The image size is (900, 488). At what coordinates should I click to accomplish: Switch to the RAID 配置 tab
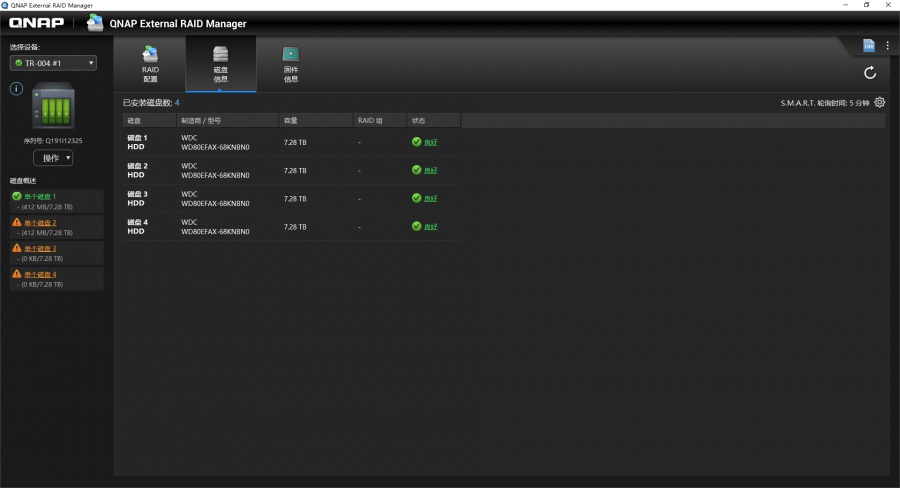(x=150, y=65)
